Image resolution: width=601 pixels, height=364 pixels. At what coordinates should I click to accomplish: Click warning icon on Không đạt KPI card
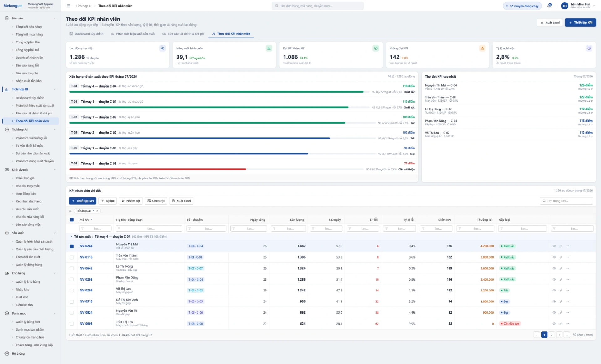[482, 48]
